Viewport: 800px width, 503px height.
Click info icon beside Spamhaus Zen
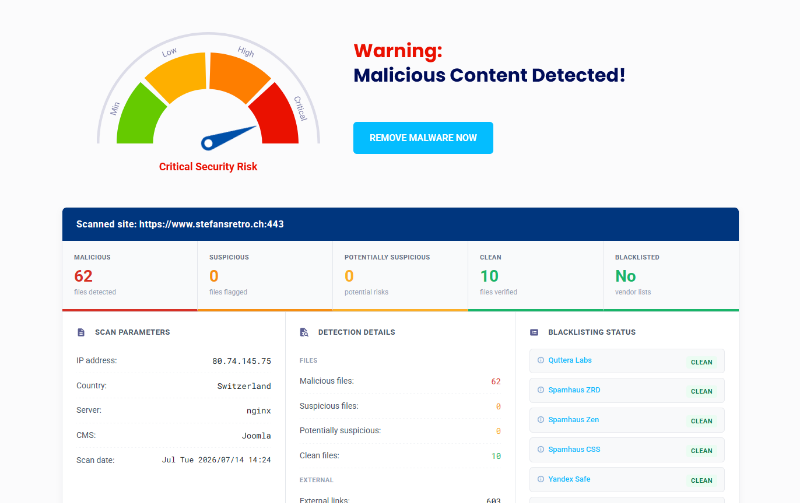541,419
